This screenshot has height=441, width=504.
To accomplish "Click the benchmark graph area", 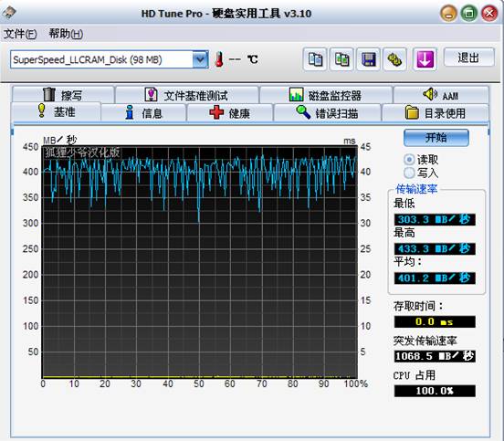I will (200, 262).
